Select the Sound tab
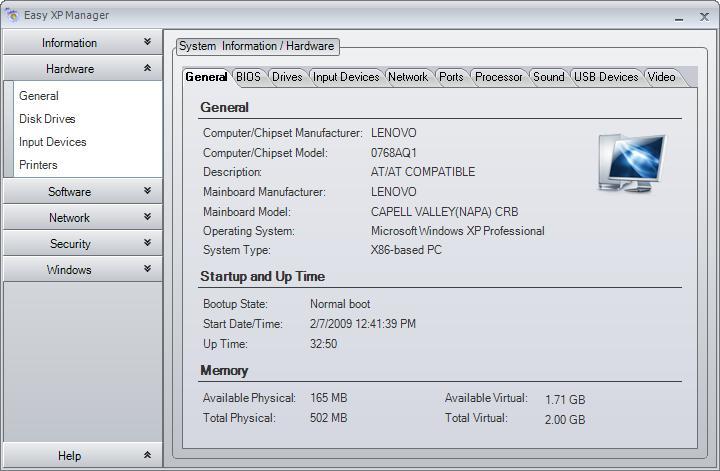The width and height of the screenshot is (720, 471). pyautogui.click(x=548, y=77)
